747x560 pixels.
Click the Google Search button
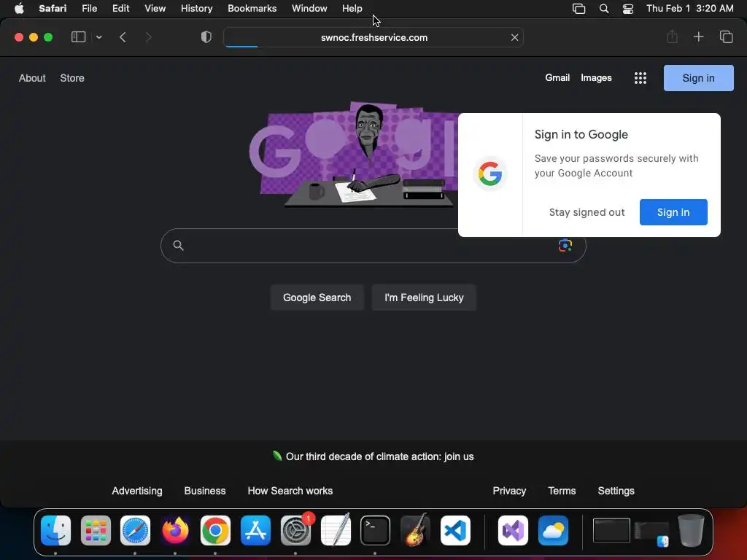coord(317,297)
